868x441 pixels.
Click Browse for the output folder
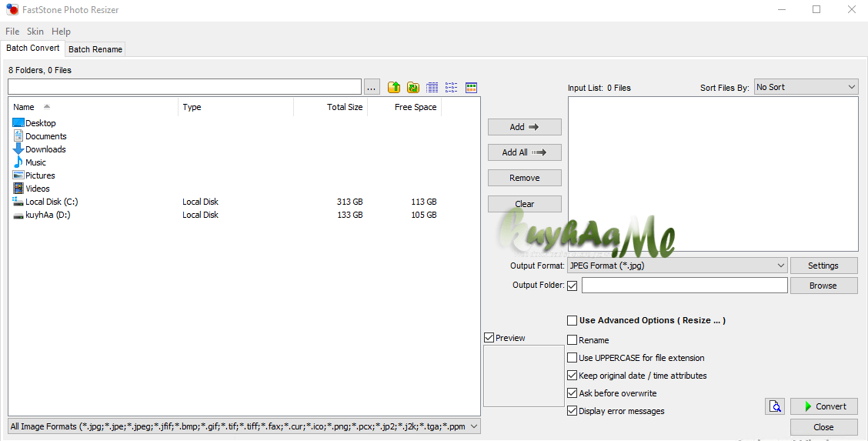coord(823,286)
